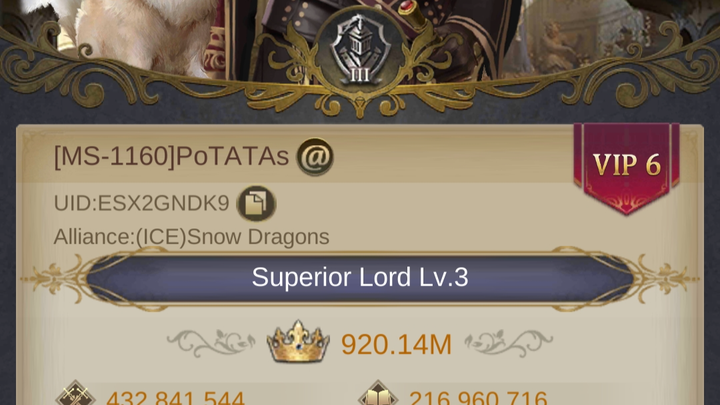Tap the @ mention icon beside PoTATAs
The width and height of the screenshot is (720, 405).
pyautogui.click(x=315, y=157)
